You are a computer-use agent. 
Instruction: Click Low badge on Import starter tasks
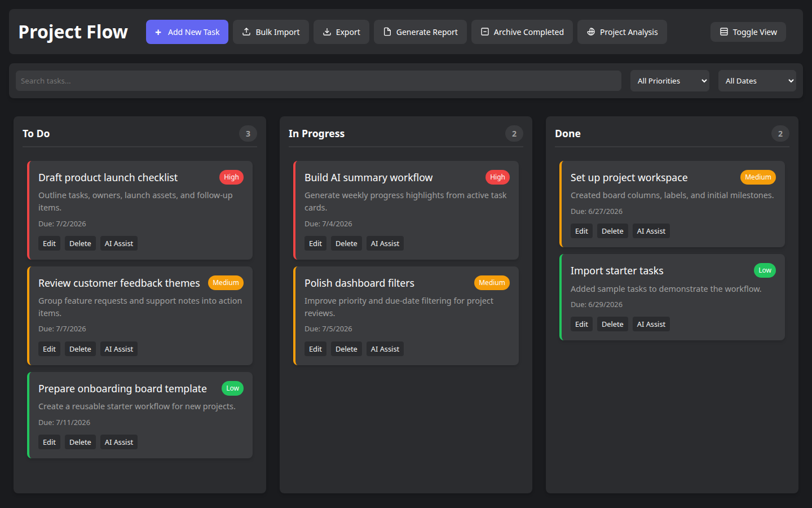[765, 270]
